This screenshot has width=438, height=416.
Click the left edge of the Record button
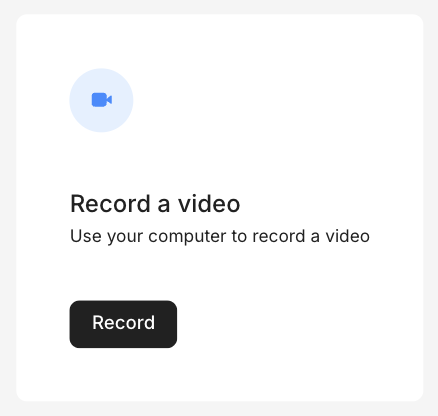pos(70,324)
